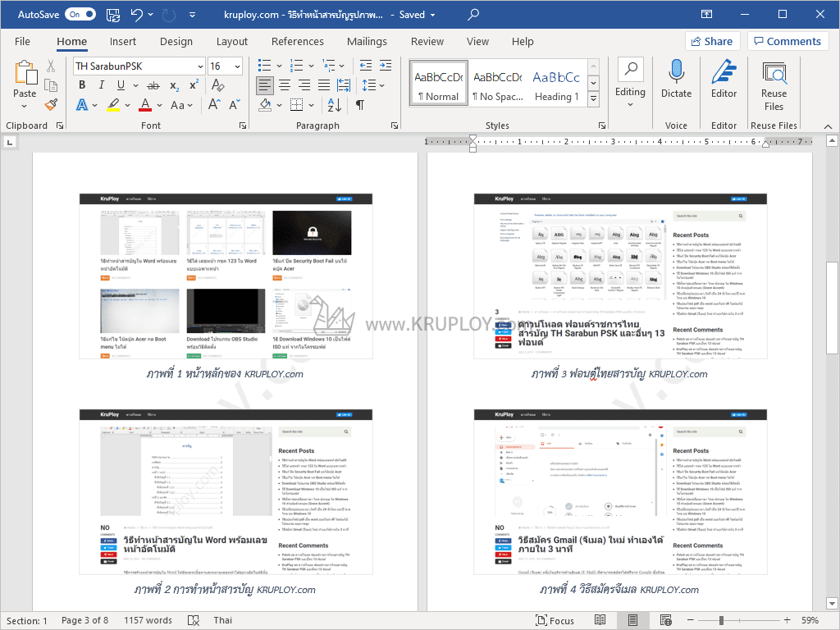Open the Comments button
Image resolution: width=840 pixels, height=630 pixels.
(787, 41)
